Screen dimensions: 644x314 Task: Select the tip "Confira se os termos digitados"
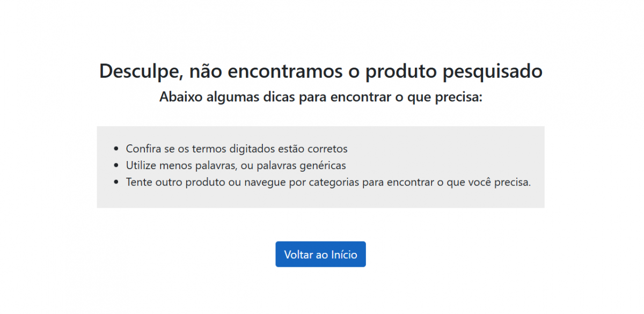[x=237, y=149]
